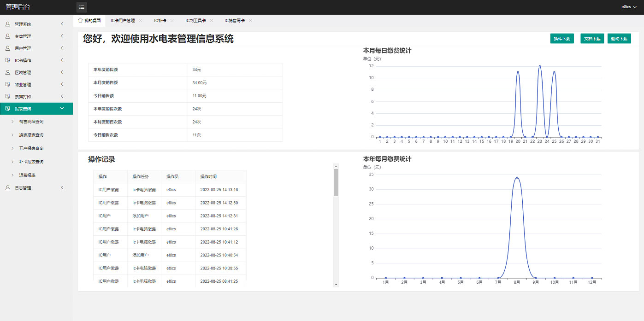The image size is (644, 321).
Task: Click the 11次 value
Action: (197, 135)
